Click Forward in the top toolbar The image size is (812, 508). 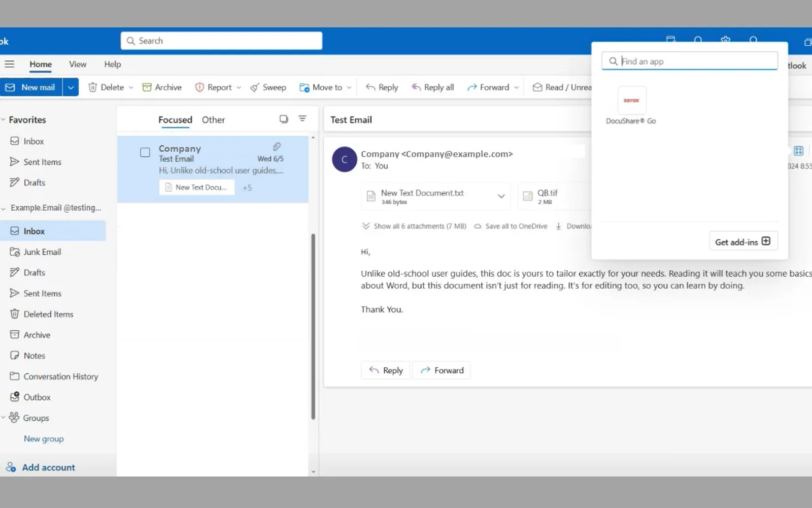[x=488, y=87]
